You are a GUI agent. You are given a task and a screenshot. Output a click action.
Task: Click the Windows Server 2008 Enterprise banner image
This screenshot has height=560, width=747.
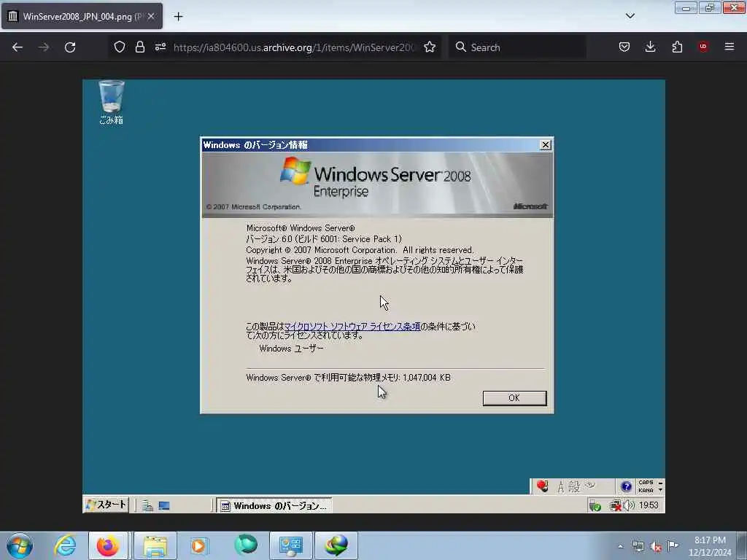377,184
